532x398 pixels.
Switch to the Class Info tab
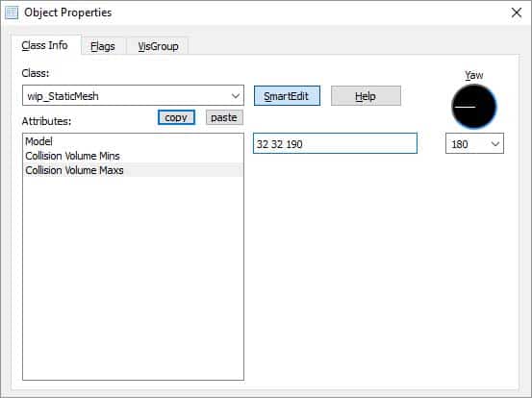pos(45,45)
